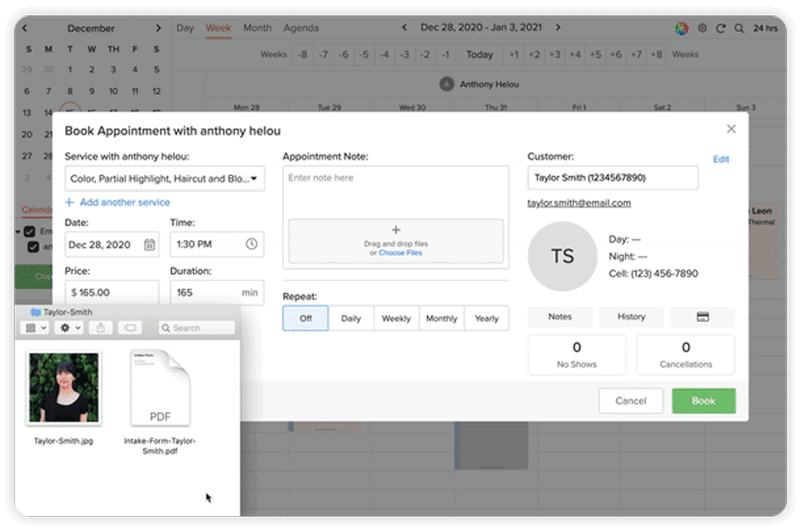
Task: Open the Agenda view tab
Action: 301,28
